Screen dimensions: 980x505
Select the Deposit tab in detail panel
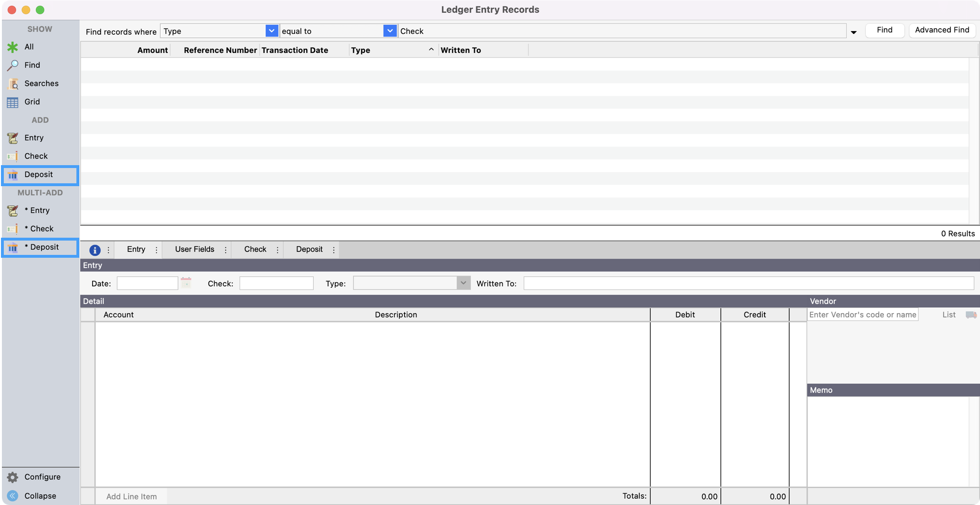309,249
